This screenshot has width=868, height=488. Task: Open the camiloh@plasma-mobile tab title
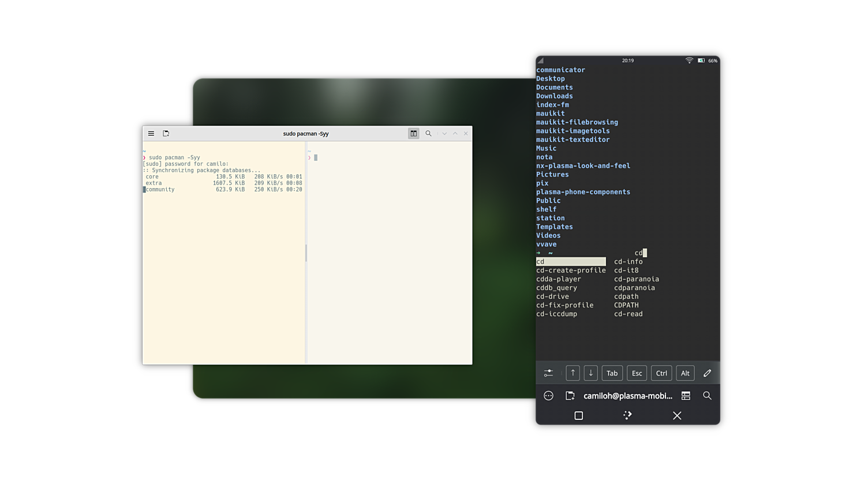tap(628, 396)
